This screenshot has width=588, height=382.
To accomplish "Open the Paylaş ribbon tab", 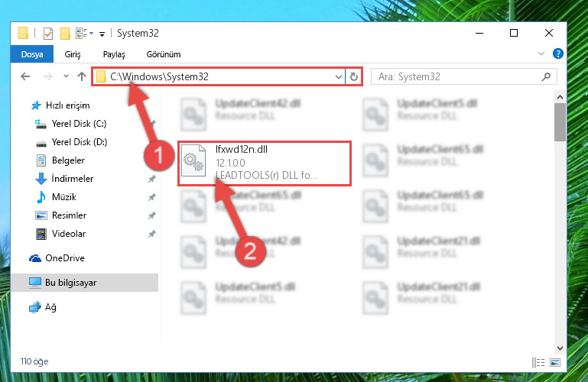I will point(114,54).
